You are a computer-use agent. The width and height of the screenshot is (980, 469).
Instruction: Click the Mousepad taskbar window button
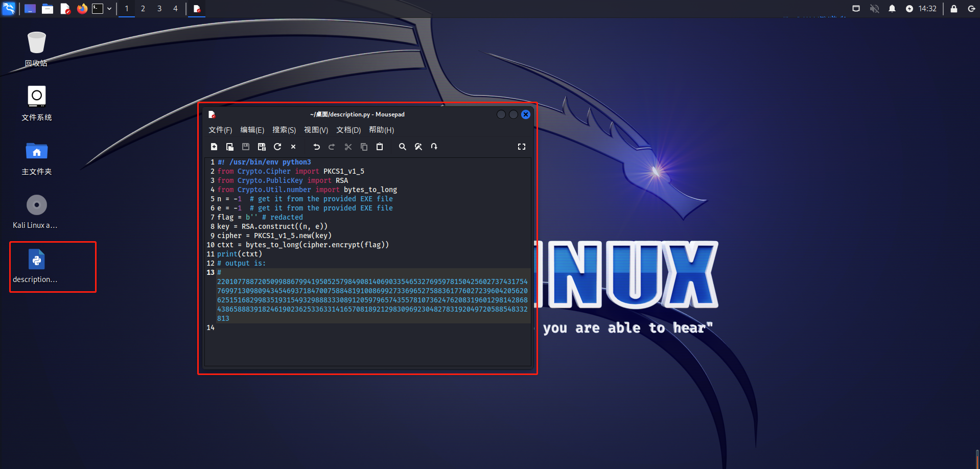pyautogui.click(x=197, y=9)
